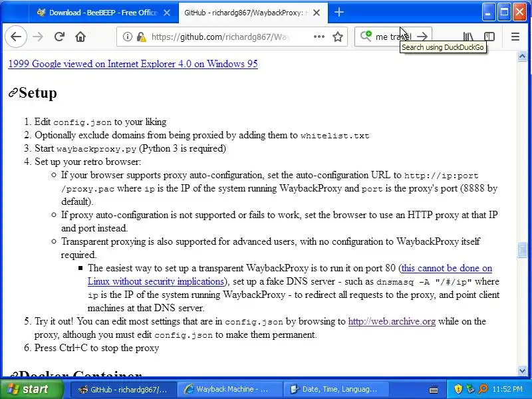Viewport: 532px width, 399px height.
Task: Open the browser home page
Action: pos(80,37)
